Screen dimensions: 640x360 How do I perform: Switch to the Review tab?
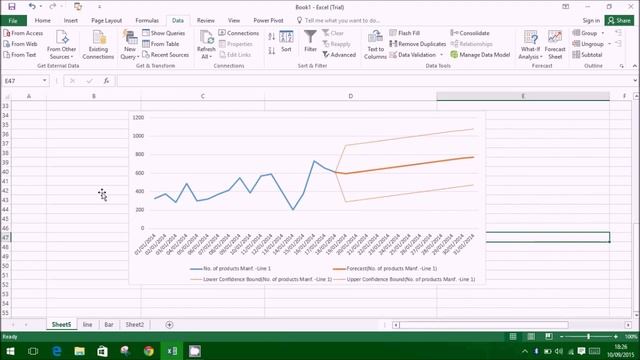coord(205,20)
